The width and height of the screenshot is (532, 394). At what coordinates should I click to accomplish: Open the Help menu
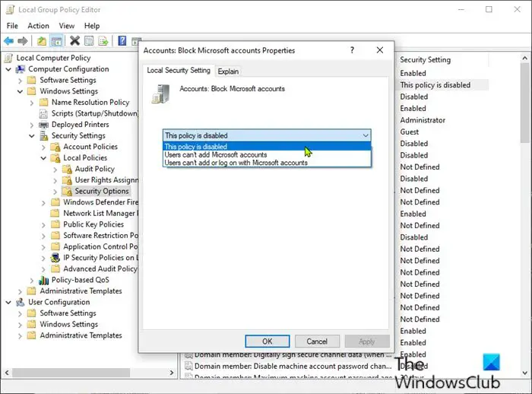92,26
